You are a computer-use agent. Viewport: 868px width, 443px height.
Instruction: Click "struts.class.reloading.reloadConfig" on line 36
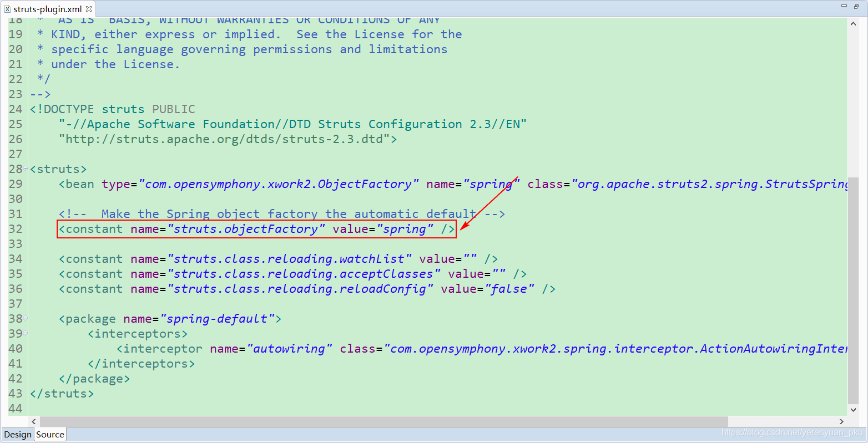[300, 289]
